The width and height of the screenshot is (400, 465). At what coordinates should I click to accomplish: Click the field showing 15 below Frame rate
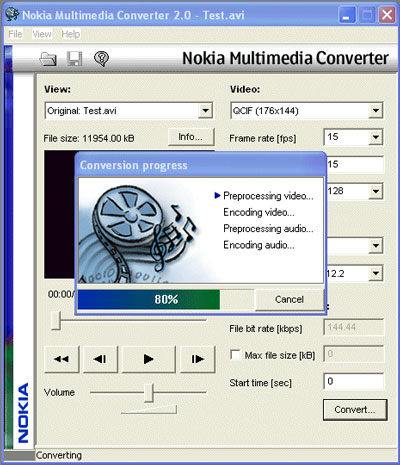tap(355, 164)
